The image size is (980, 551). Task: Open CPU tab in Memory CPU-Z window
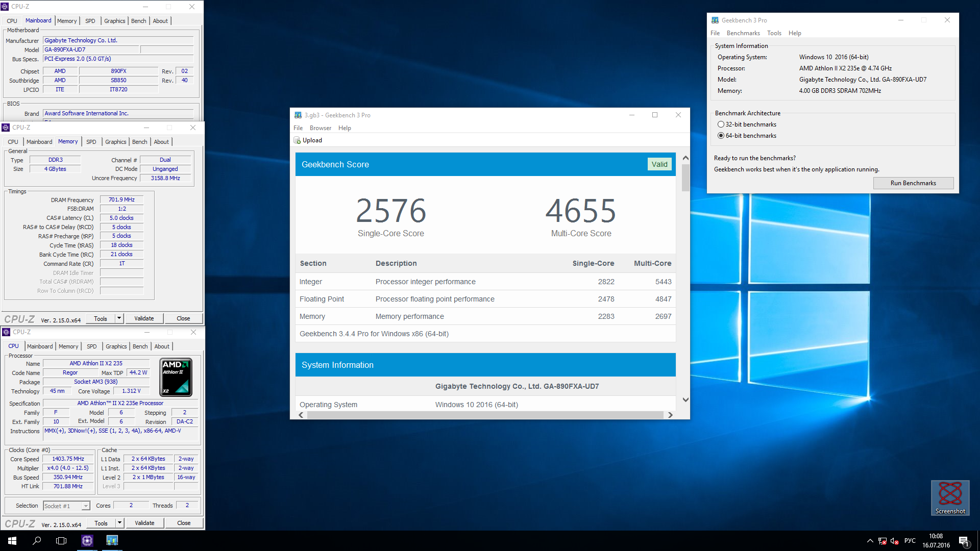tap(13, 142)
